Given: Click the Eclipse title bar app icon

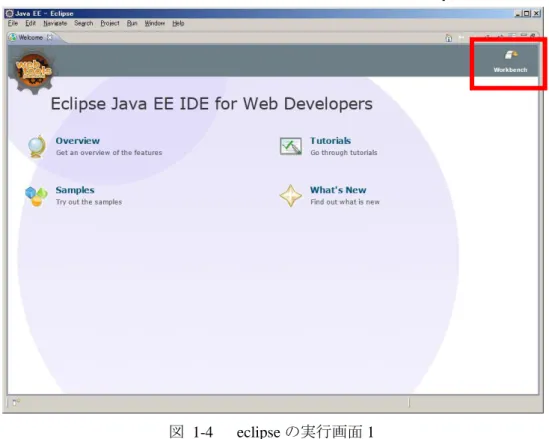Looking at the screenshot, I should [9, 14].
